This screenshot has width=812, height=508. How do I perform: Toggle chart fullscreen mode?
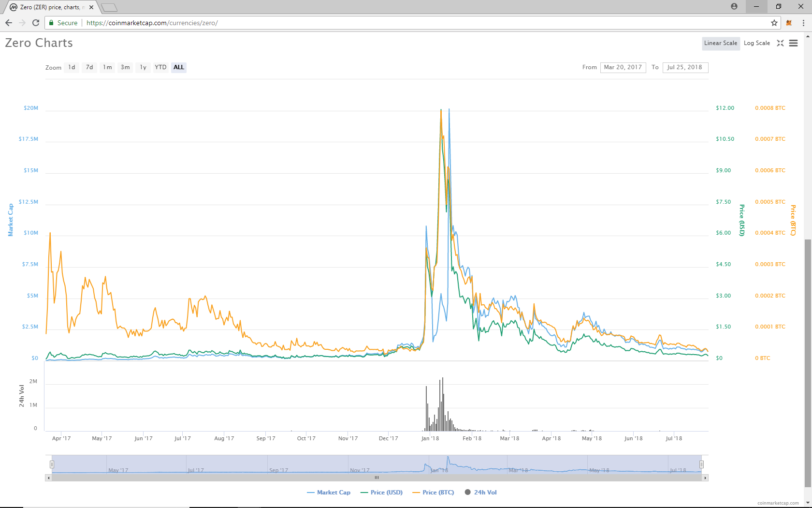[780, 43]
